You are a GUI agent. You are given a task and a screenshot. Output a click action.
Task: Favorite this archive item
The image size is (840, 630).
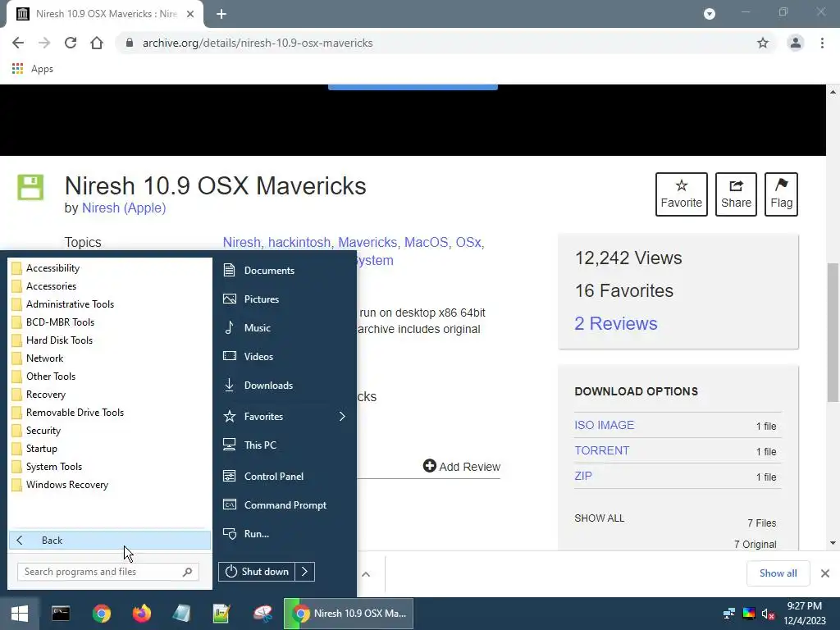[x=682, y=194]
